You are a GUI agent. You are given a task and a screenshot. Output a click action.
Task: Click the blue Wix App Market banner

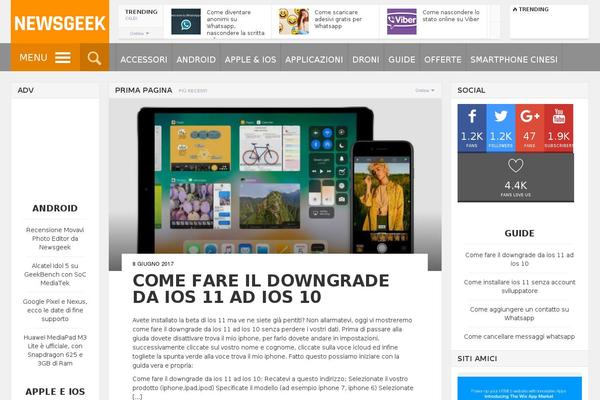point(519,388)
